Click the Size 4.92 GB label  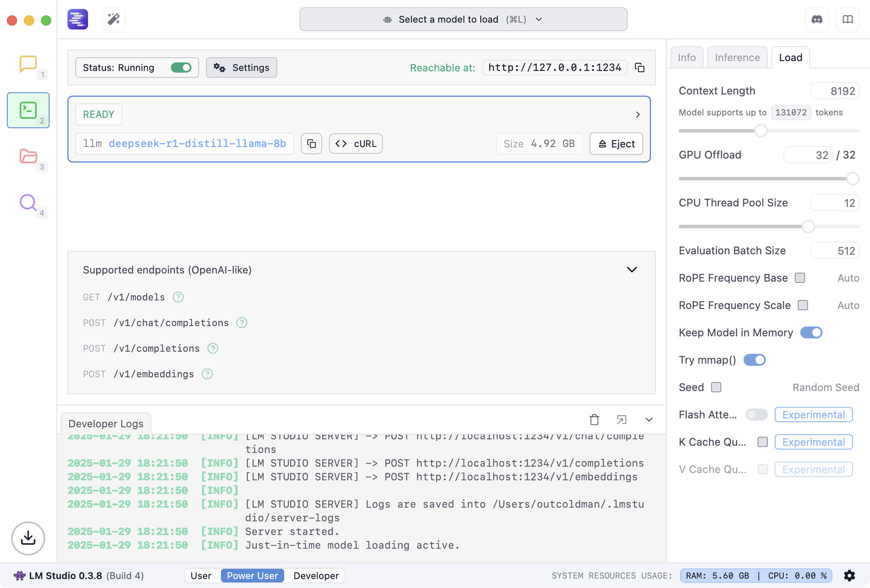(x=539, y=144)
